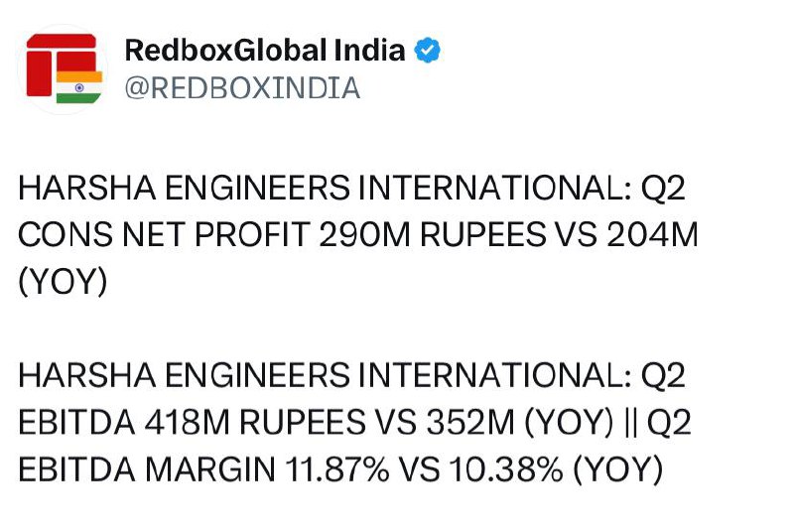794x532 pixels.
Task: Click the (YOY) text below net profit
Action: 63,282
